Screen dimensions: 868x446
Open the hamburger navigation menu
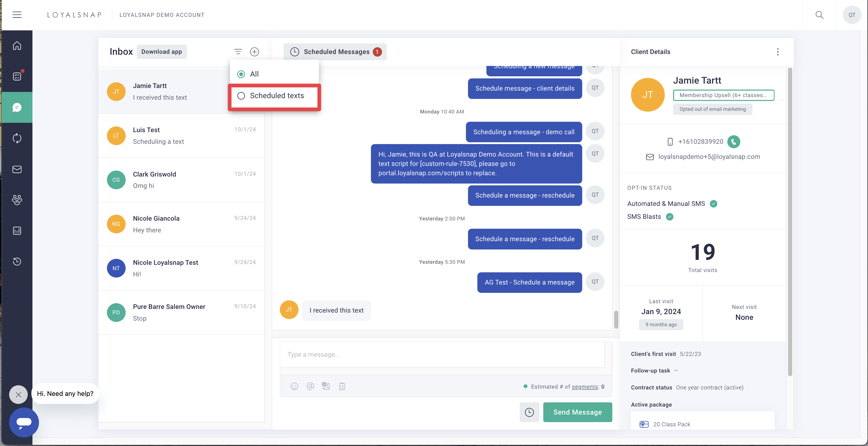(17, 15)
